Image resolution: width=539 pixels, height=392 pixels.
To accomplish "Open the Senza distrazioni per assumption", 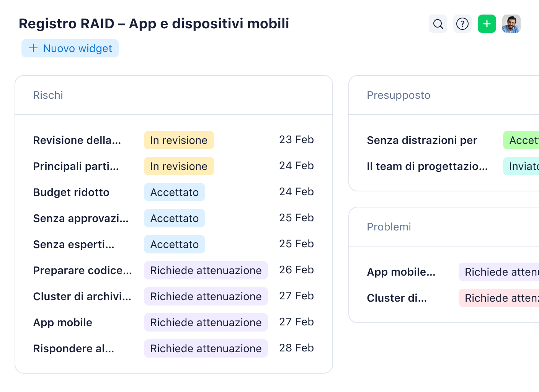I will point(422,140).
